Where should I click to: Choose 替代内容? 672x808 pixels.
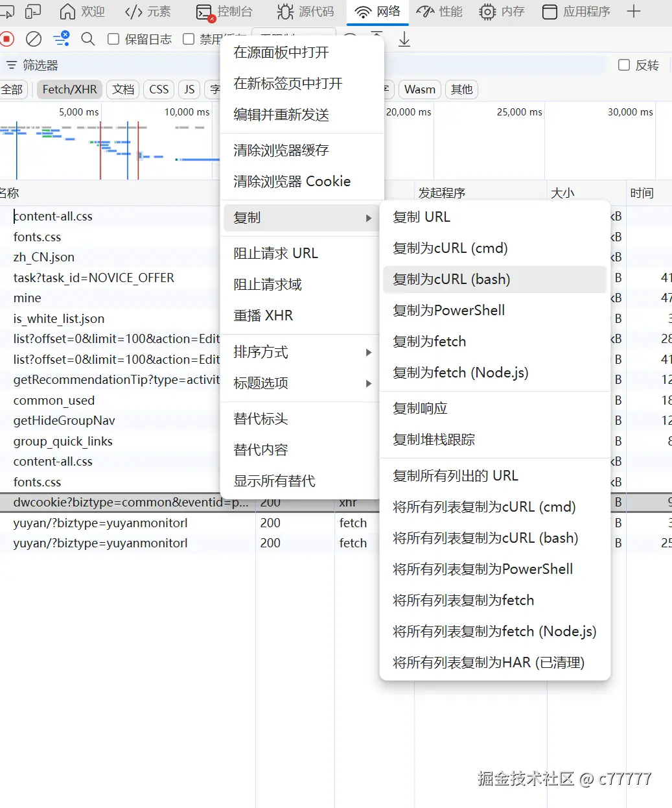click(x=302, y=450)
